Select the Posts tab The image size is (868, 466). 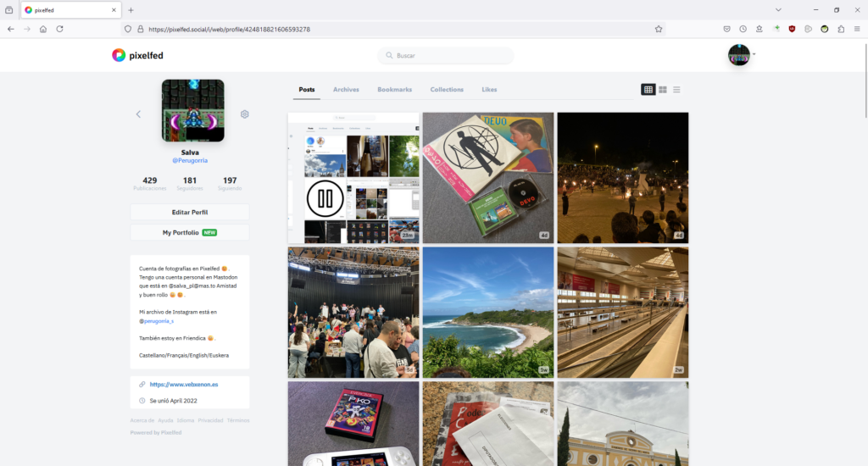click(307, 89)
